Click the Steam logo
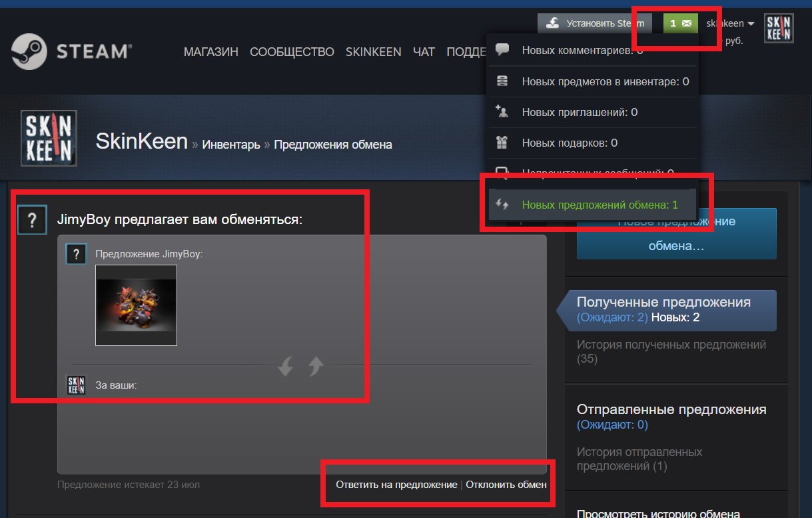The height and width of the screenshot is (518, 812). point(71,52)
